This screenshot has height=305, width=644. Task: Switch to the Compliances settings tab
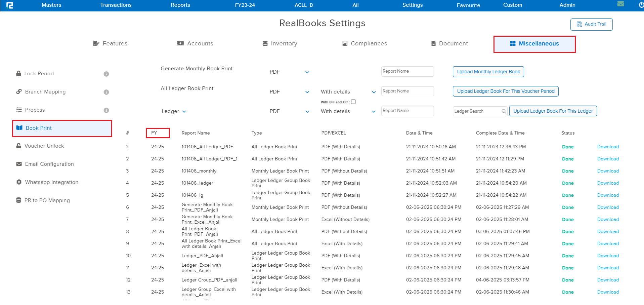point(364,43)
